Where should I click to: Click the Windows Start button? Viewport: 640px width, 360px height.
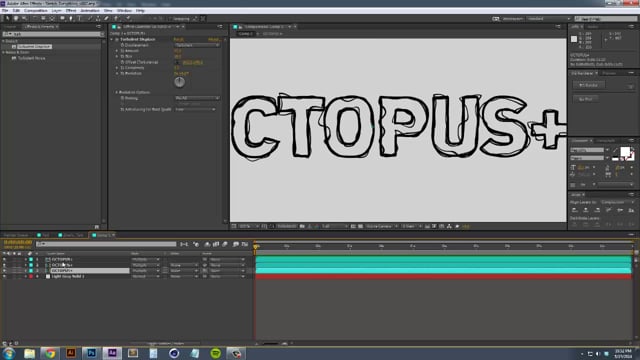coord(9,353)
